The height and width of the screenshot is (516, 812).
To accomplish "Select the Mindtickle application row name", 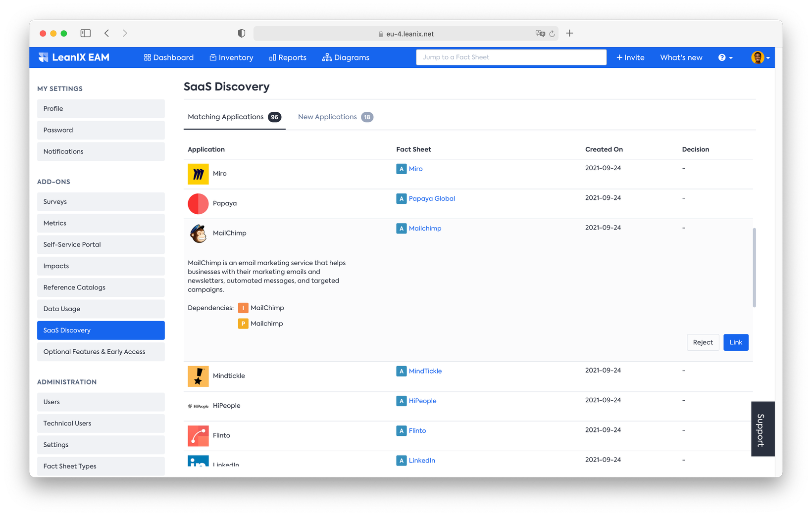I will coord(229,376).
